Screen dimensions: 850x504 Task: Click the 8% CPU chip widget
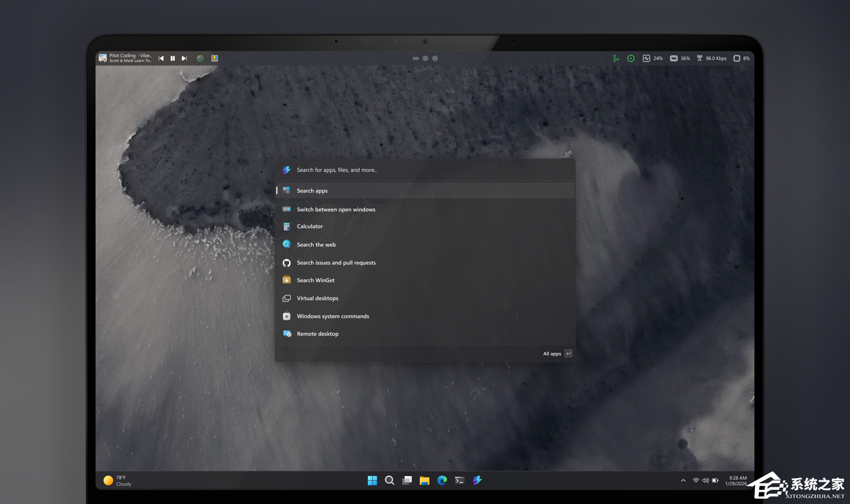[741, 58]
